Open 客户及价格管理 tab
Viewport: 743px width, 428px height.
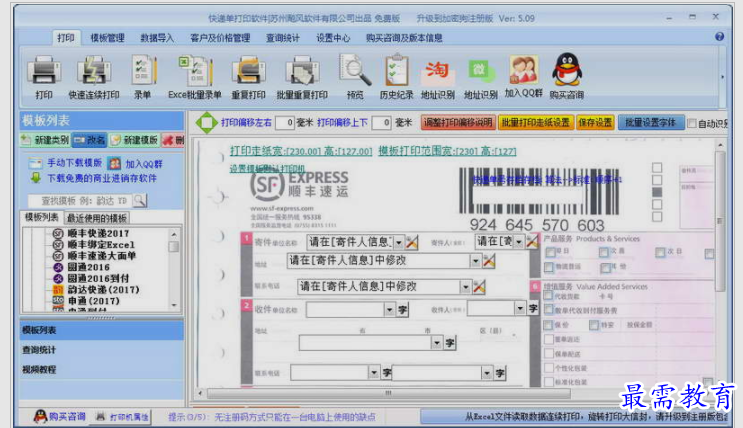[220, 38]
